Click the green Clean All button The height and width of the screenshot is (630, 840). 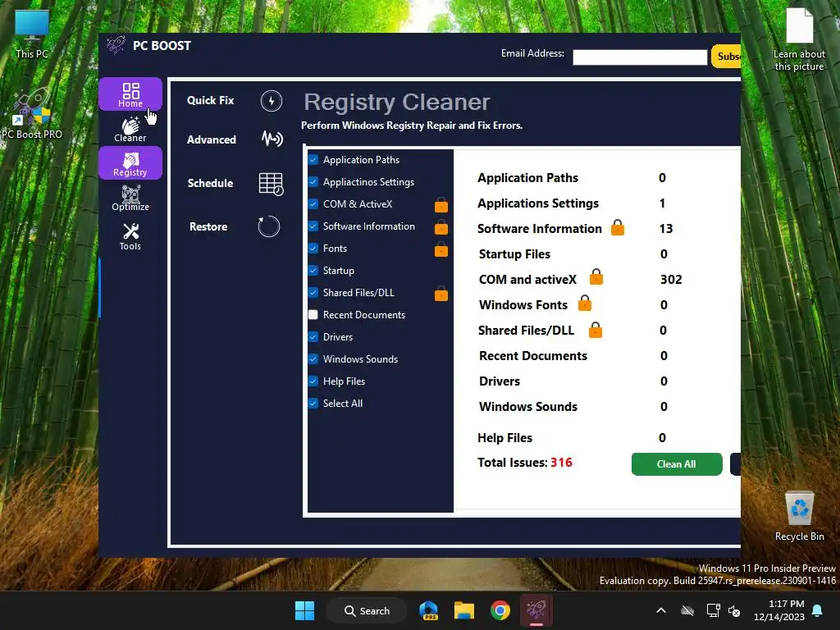[677, 464]
